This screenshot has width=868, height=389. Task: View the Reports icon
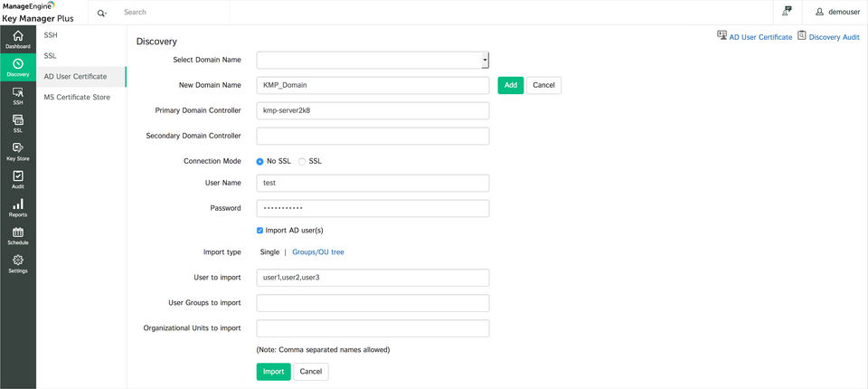[18, 207]
